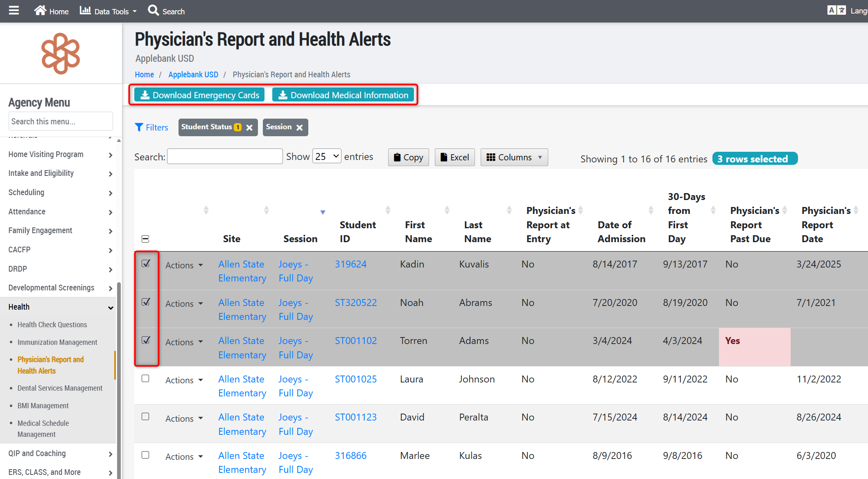
Task: Open student ID ST001102 link
Action: tap(356, 341)
